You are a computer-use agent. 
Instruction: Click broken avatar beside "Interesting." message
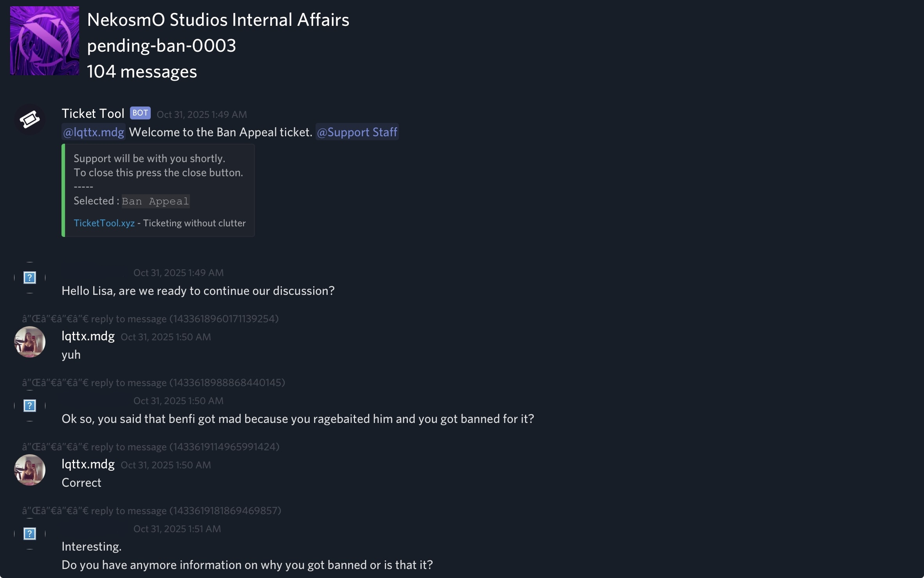pyautogui.click(x=30, y=534)
